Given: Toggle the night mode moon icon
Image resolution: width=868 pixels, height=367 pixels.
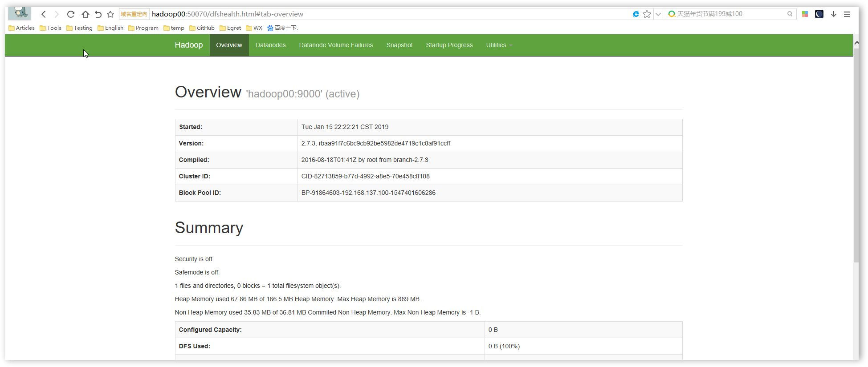Looking at the screenshot, I should [x=819, y=14].
